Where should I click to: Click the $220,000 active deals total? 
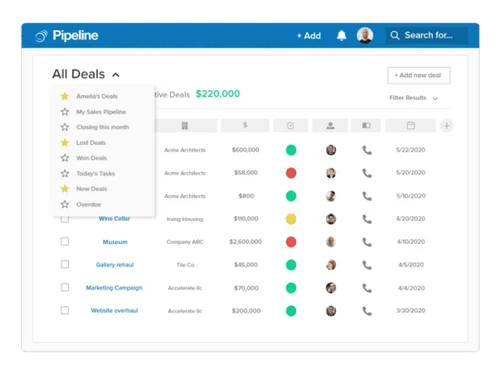coord(218,94)
